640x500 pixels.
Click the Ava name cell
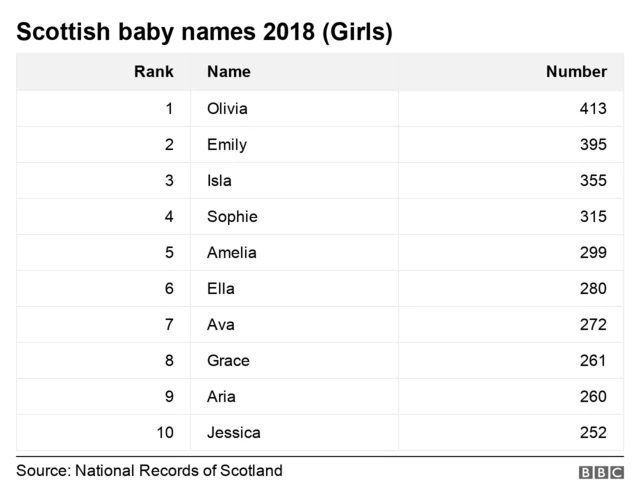point(220,324)
